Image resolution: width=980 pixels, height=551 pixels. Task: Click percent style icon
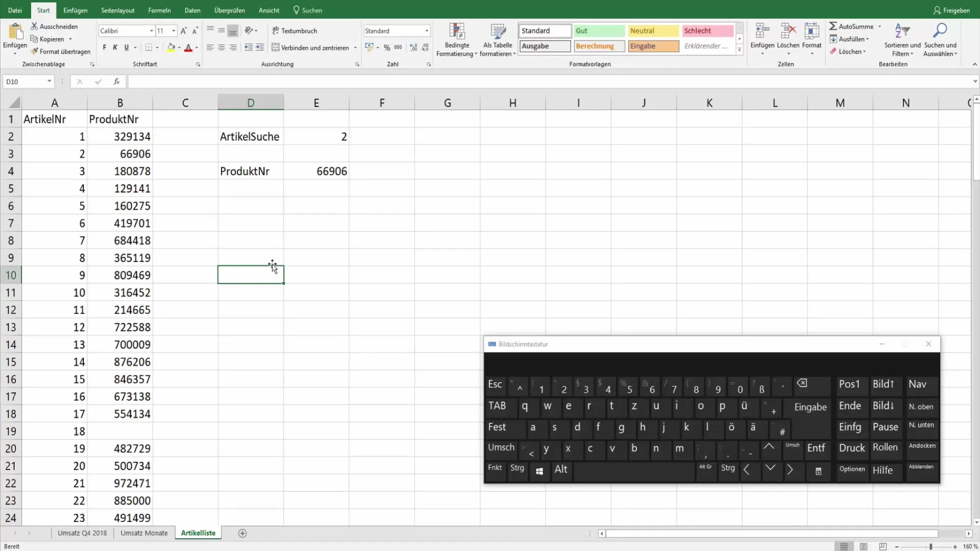(x=387, y=47)
